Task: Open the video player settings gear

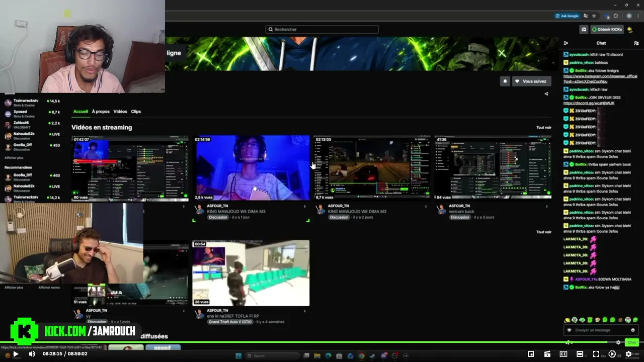Action: pos(628,354)
